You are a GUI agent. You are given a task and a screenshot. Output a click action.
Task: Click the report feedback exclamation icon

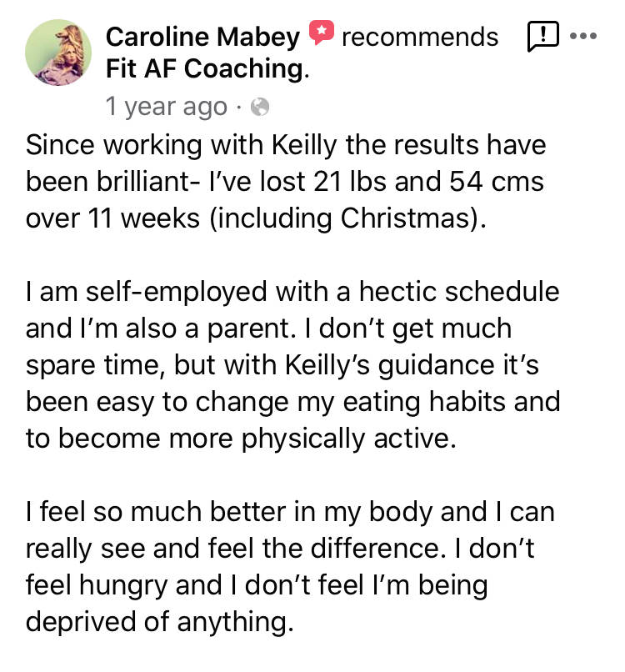tap(542, 36)
